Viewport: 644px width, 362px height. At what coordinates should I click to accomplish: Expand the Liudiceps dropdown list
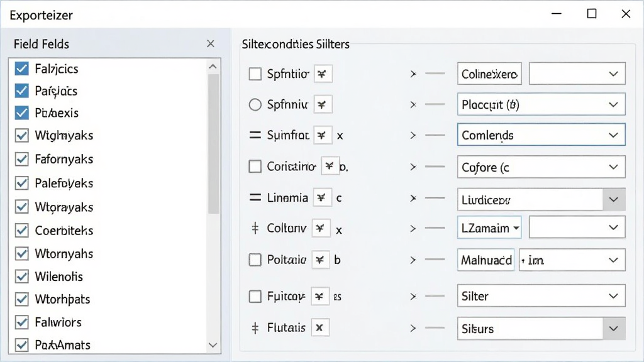pos(541,199)
